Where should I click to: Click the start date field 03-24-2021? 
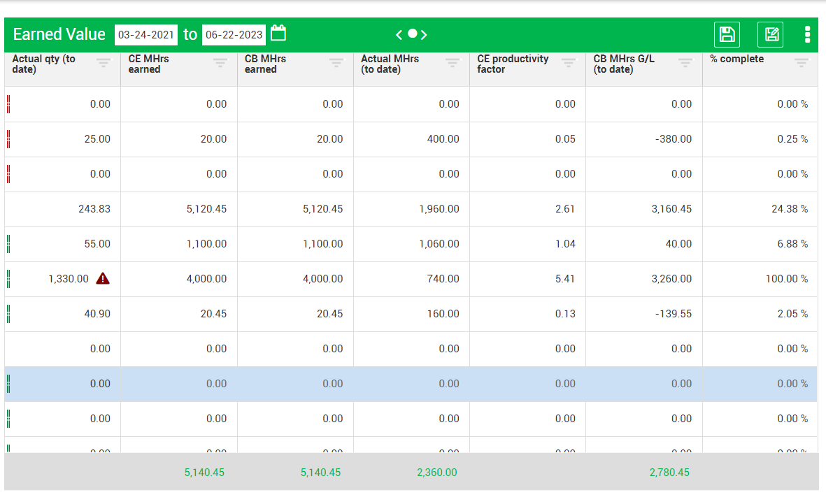[145, 34]
